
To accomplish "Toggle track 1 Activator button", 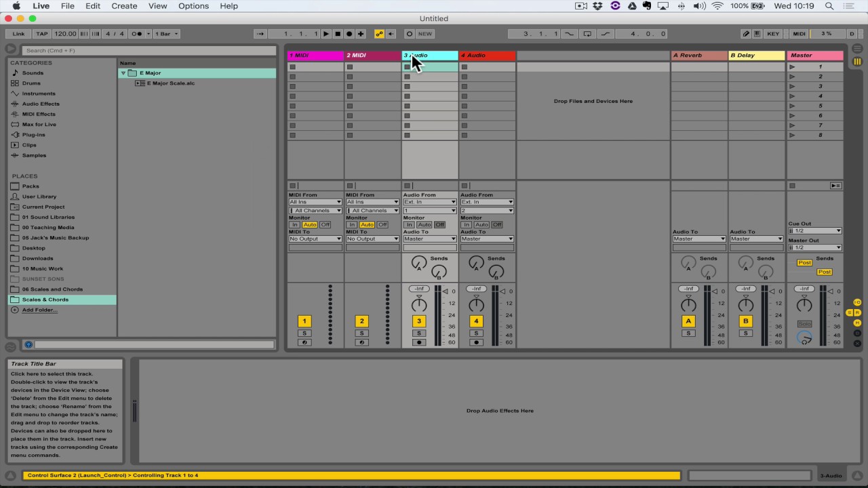I will [304, 321].
